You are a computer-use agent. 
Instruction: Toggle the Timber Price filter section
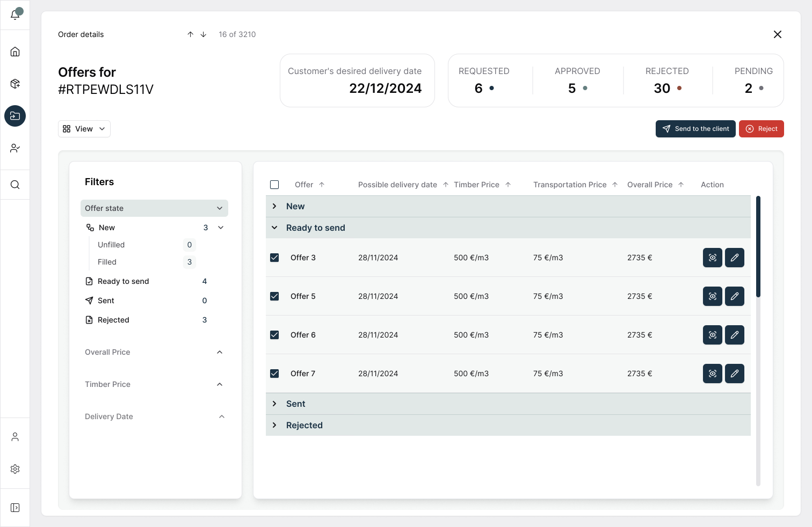(x=154, y=384)
